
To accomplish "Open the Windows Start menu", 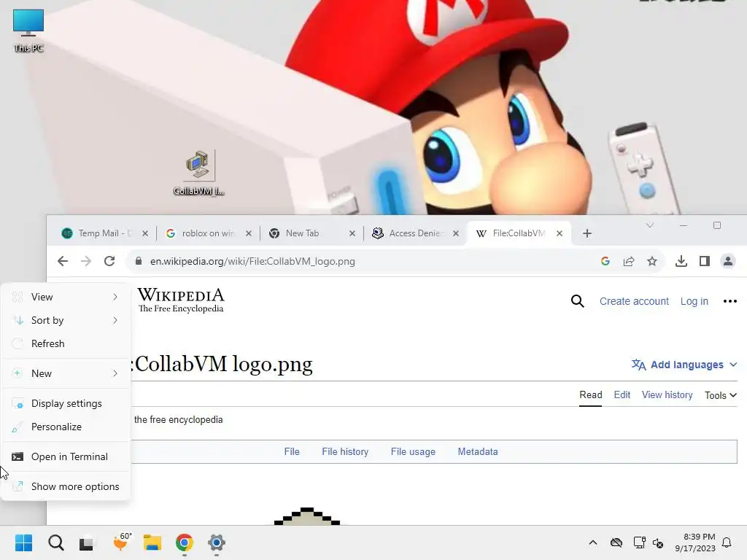I will click(24, 542).
